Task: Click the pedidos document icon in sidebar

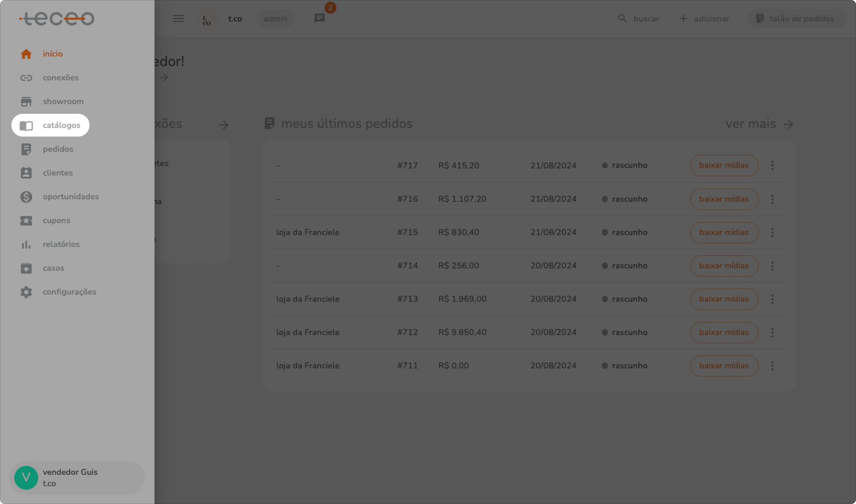Action: [26, 149]
